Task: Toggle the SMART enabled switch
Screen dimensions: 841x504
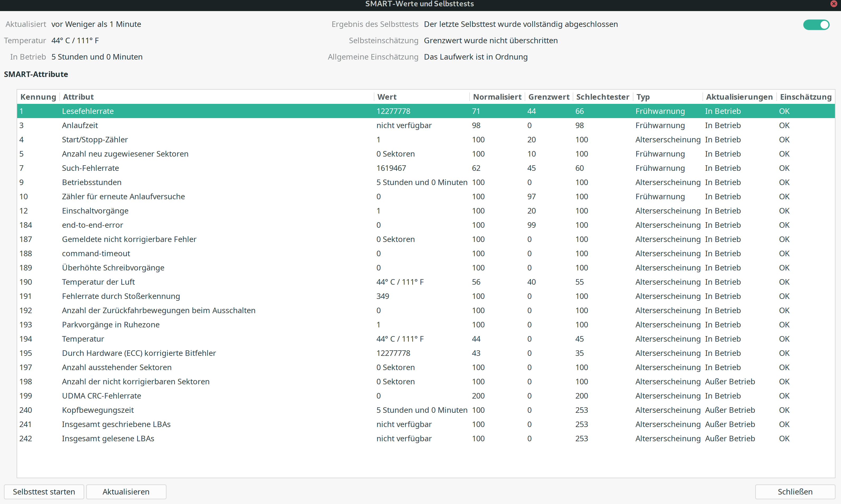Action: point(816,25)
